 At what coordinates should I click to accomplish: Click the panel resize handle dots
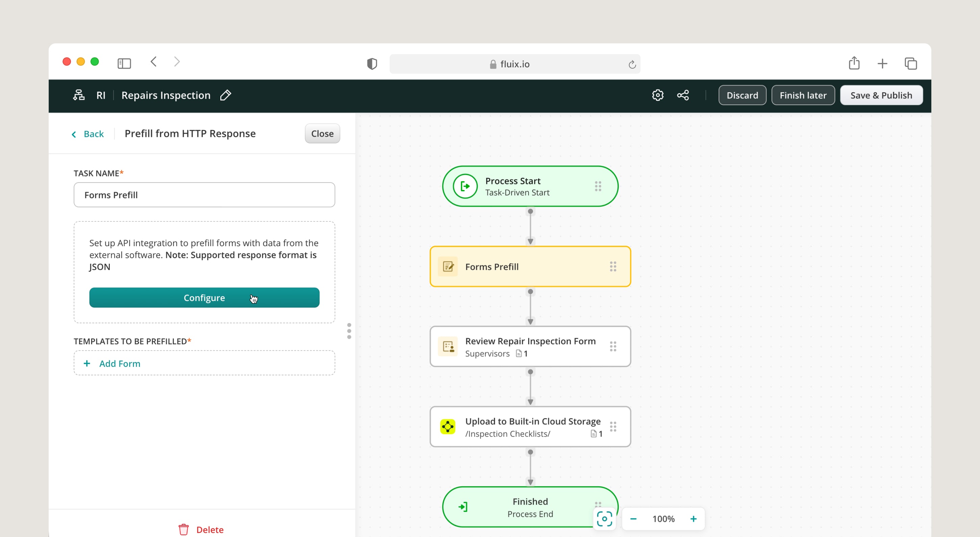click(x=349, y=331)
